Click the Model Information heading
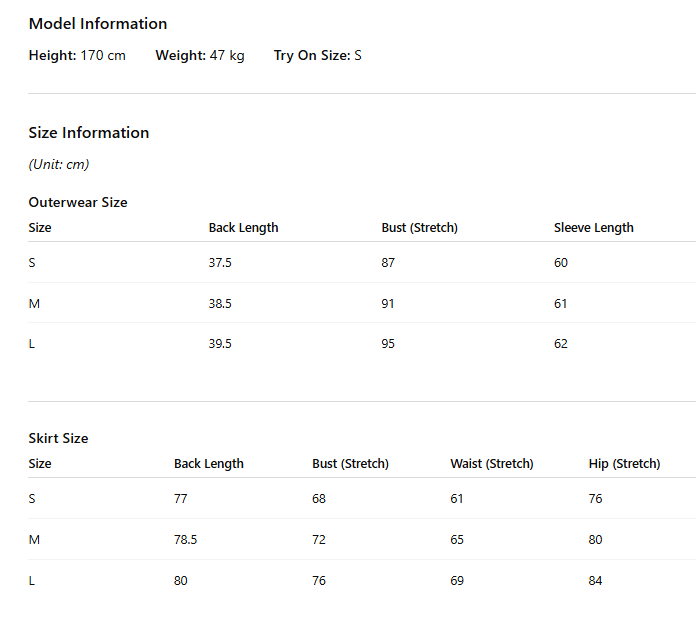 click(98, 24)
